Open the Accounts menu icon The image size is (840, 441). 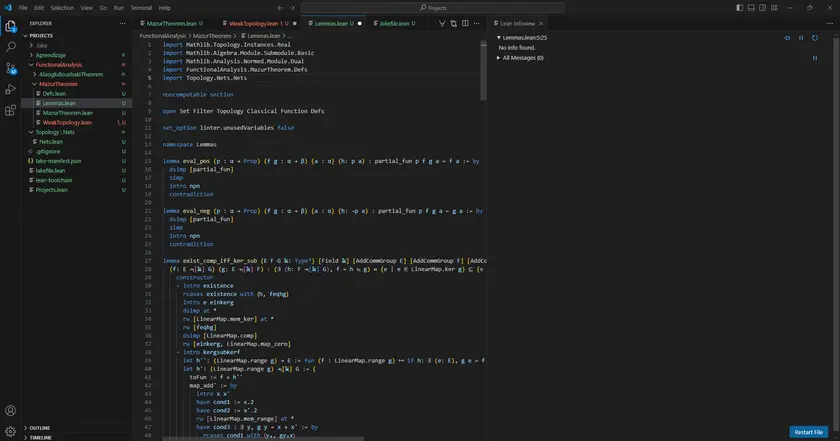pos(10,410)
